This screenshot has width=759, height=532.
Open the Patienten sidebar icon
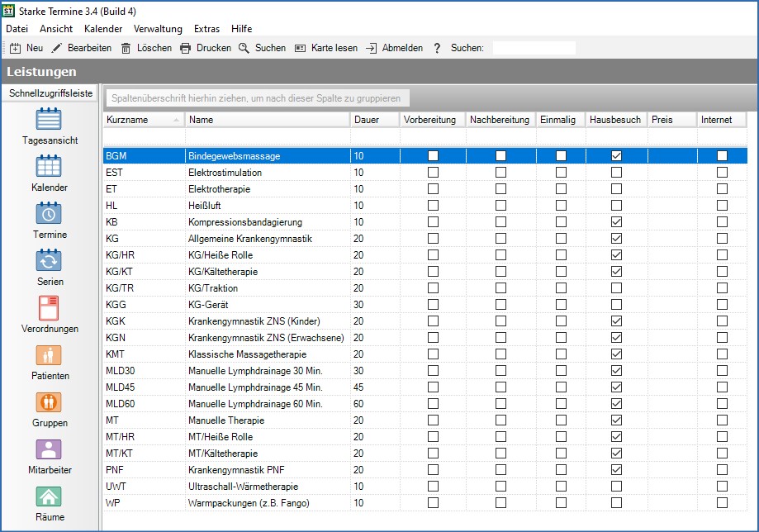(50, 355)
